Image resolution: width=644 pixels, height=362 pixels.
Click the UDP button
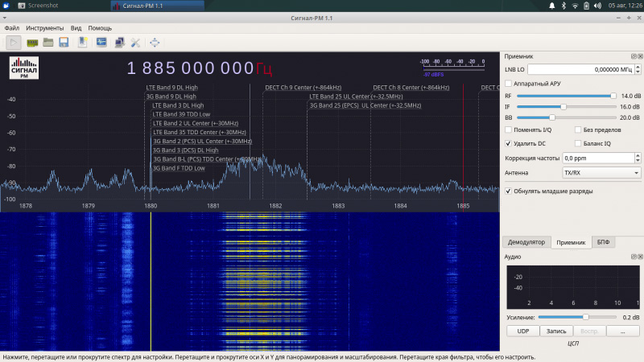coord(522,331)
